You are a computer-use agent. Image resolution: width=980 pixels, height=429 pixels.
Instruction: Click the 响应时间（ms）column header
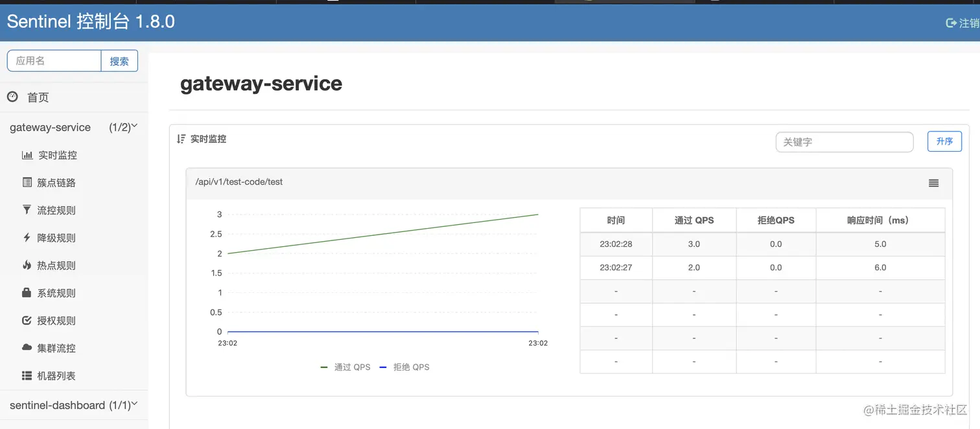point(880,220)
